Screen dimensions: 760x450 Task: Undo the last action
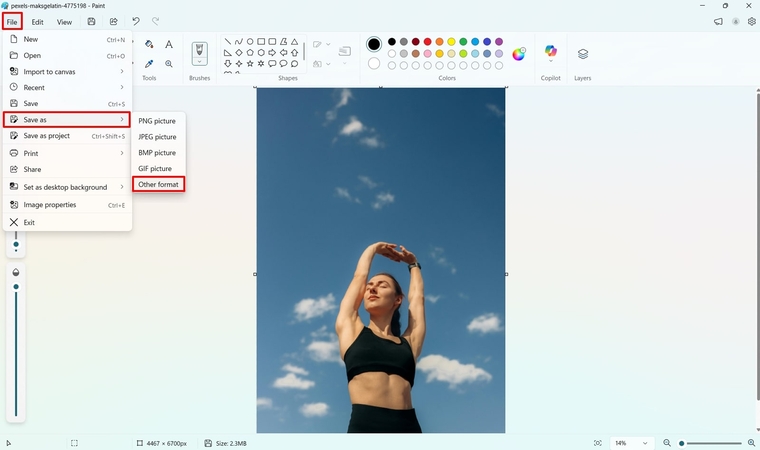click(136, 21)
